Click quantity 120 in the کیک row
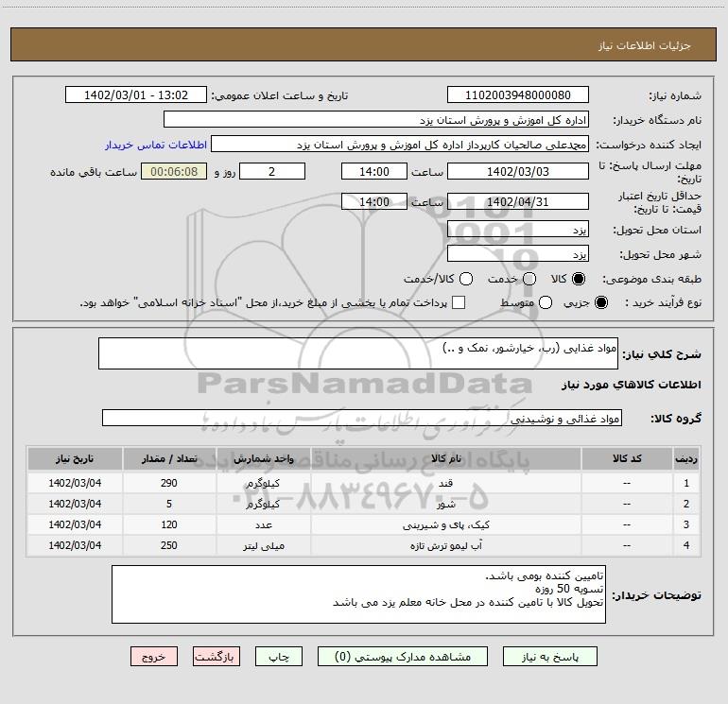Viewport: 728px width, 704px height. pyautogui.click(x=169, y=524)
